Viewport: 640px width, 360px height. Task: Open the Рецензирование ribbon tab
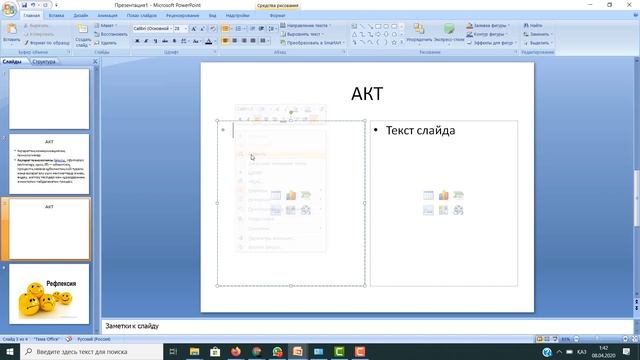point(182,16)
